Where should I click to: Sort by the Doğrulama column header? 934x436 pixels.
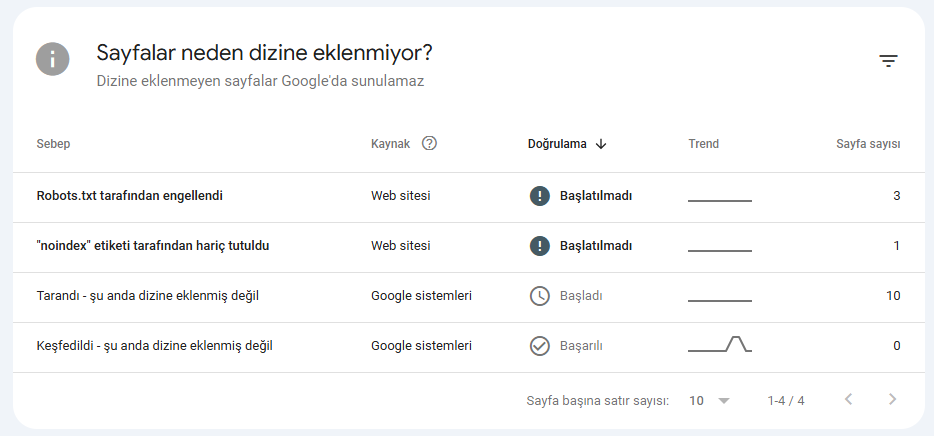tap(557, 144)
